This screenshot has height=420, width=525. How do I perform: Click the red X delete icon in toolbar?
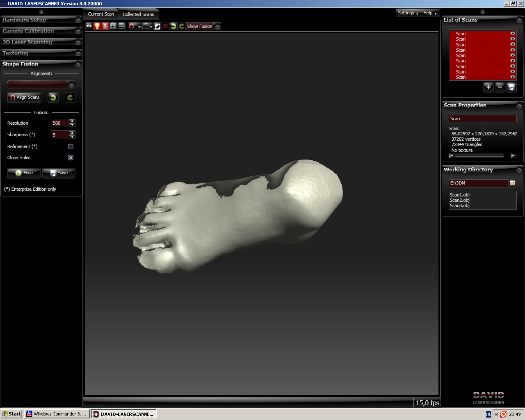coord(165,26)
